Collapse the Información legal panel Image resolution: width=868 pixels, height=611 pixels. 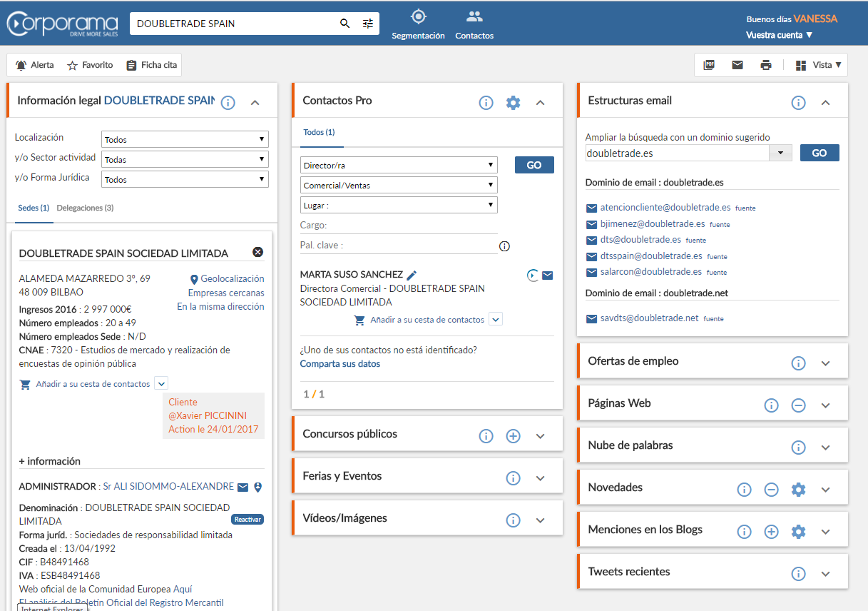(x=255, y=103)
